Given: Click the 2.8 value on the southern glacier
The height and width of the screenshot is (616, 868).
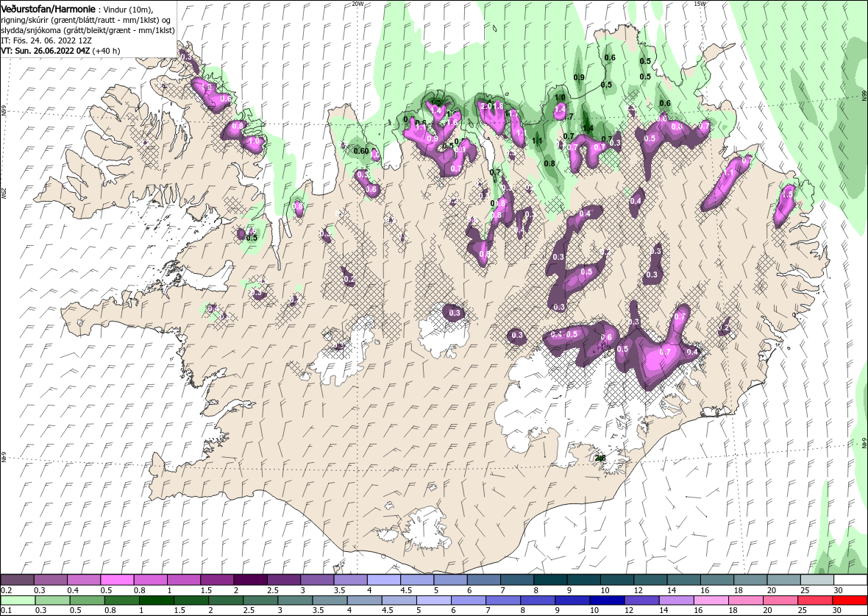Looking at the screenshot, I should (x=600, y=458).
